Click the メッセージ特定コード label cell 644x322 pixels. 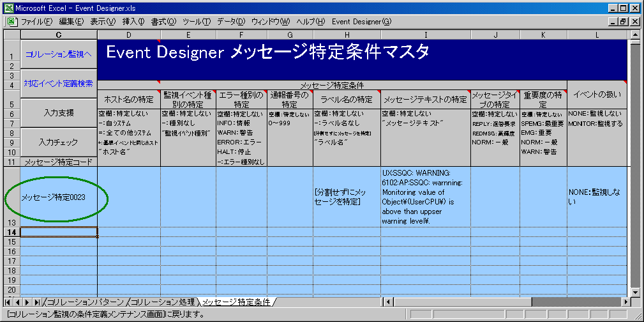point(59,162)
